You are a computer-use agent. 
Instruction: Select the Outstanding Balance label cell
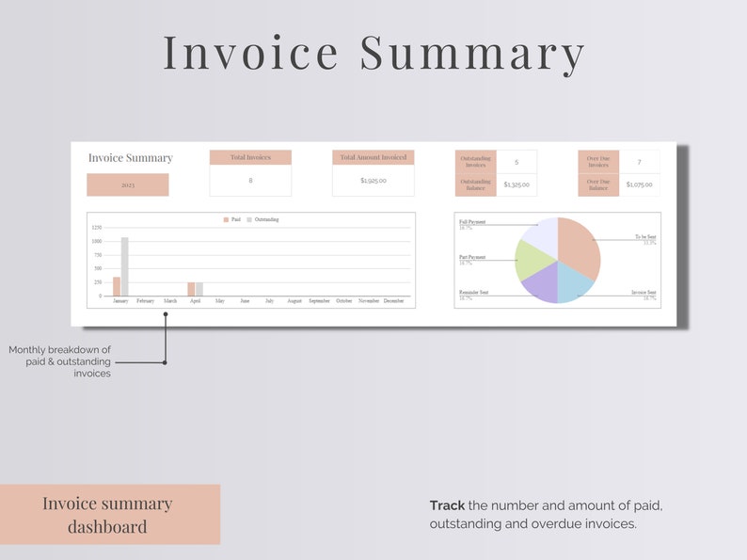pyautogui.click(x=475, y=184)
